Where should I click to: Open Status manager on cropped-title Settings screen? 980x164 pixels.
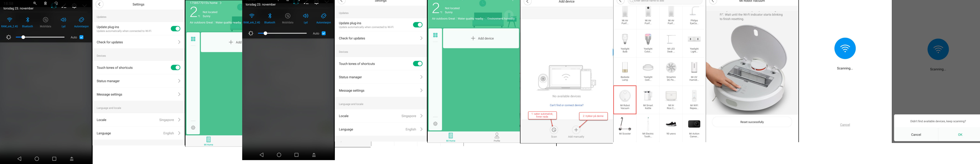(381, 77)
